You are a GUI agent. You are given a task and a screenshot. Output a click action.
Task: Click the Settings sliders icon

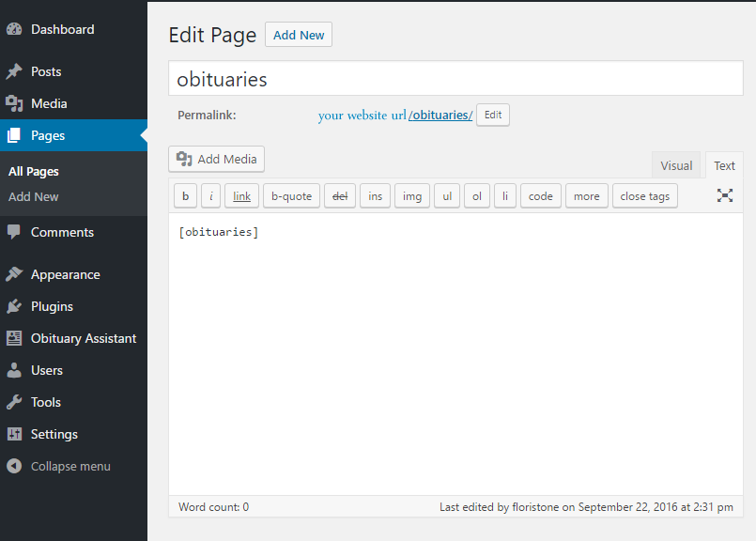14,435
